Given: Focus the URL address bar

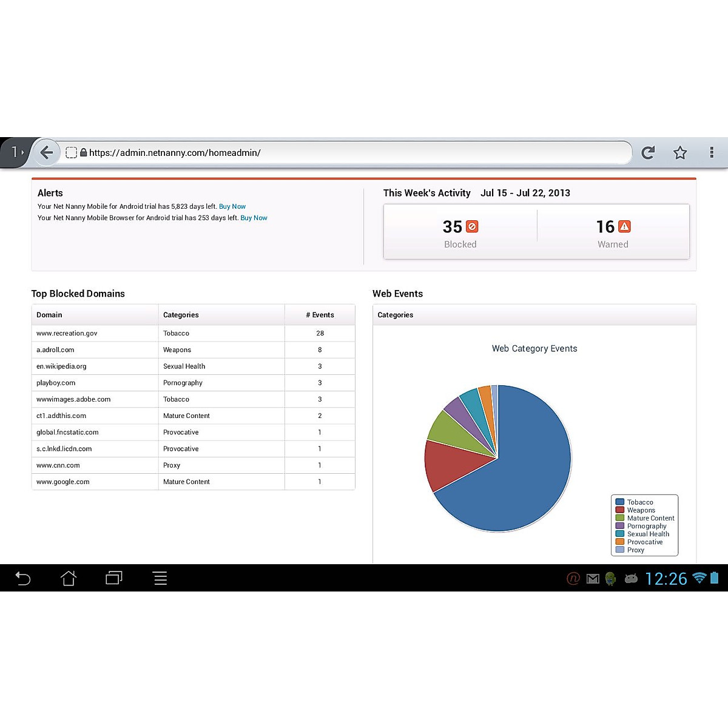Looking at the screenshot, I should coord(352,153).
